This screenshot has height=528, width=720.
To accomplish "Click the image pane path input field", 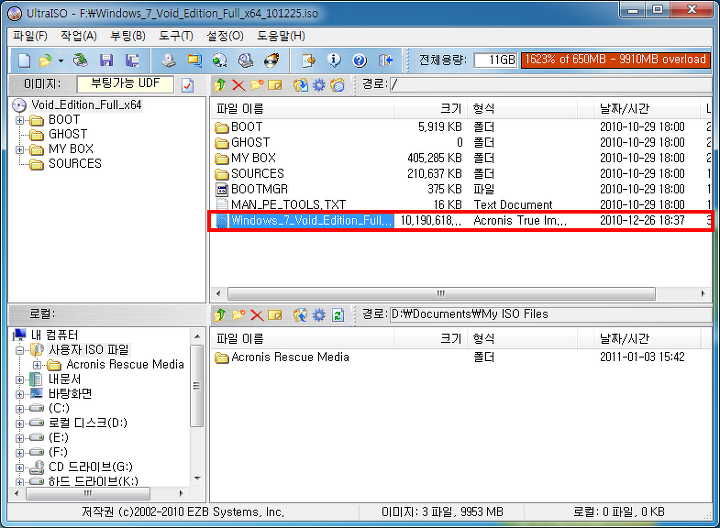I will point(551,84).
